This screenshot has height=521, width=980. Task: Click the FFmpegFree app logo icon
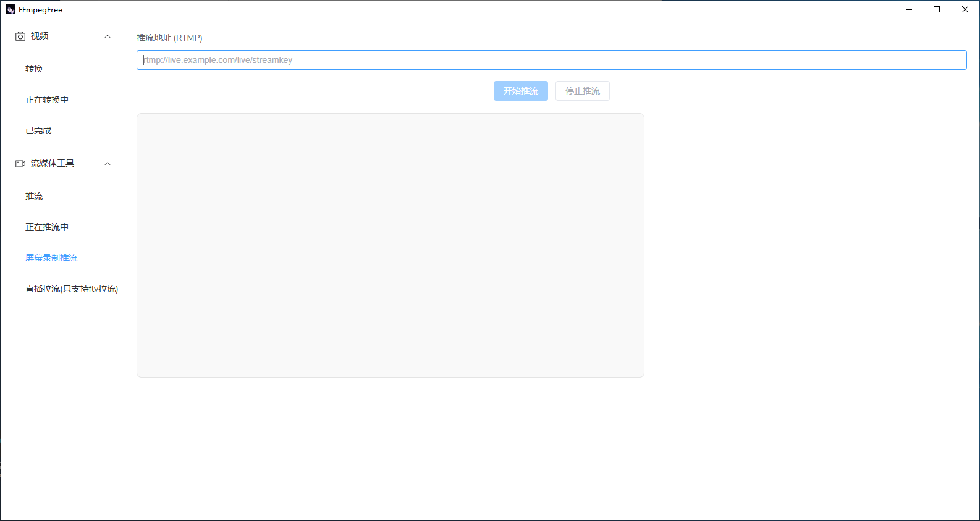11,9
